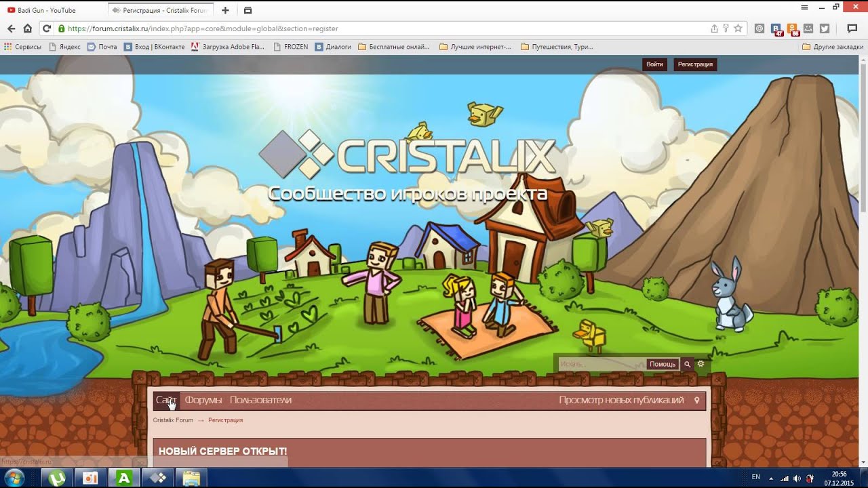This screenshot has height=488, width=868.
Task: Open the 'Cristalix Forum' breadcrumb link
Action: [173, 420]
